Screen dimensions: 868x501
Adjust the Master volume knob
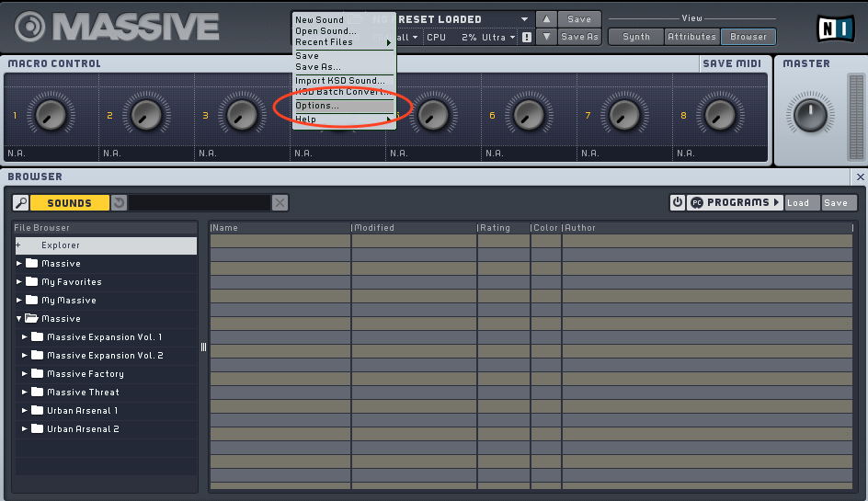pyautogui.click(x=810, y=116)
